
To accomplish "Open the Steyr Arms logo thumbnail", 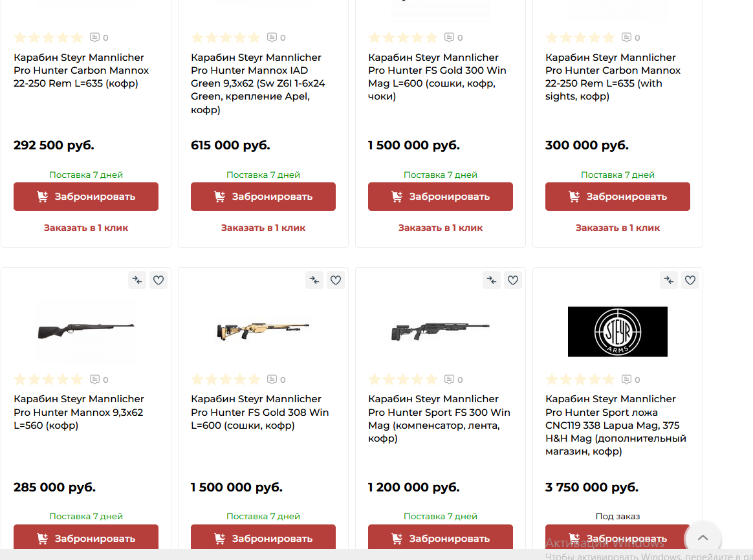I will click(617, 332).
